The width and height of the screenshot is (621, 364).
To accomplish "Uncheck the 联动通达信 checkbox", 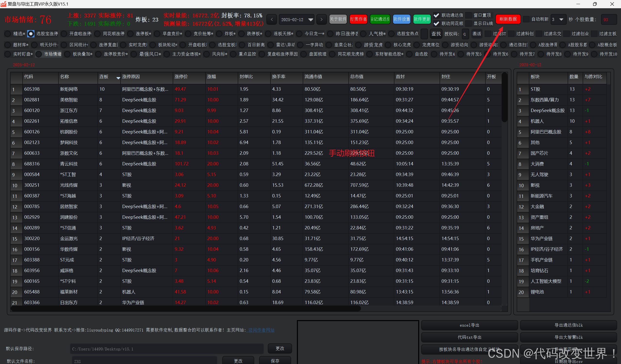I will click(436, 15).
